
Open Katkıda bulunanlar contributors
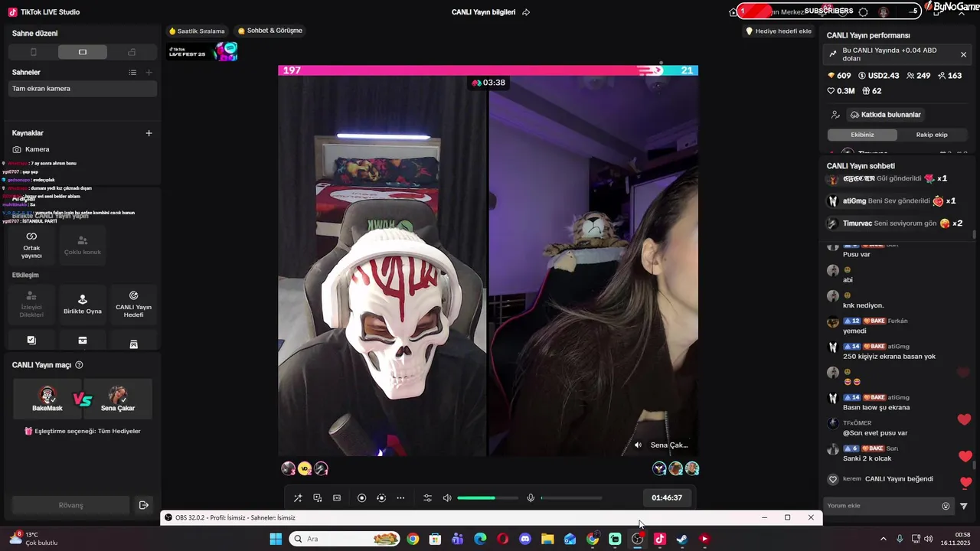886,115
